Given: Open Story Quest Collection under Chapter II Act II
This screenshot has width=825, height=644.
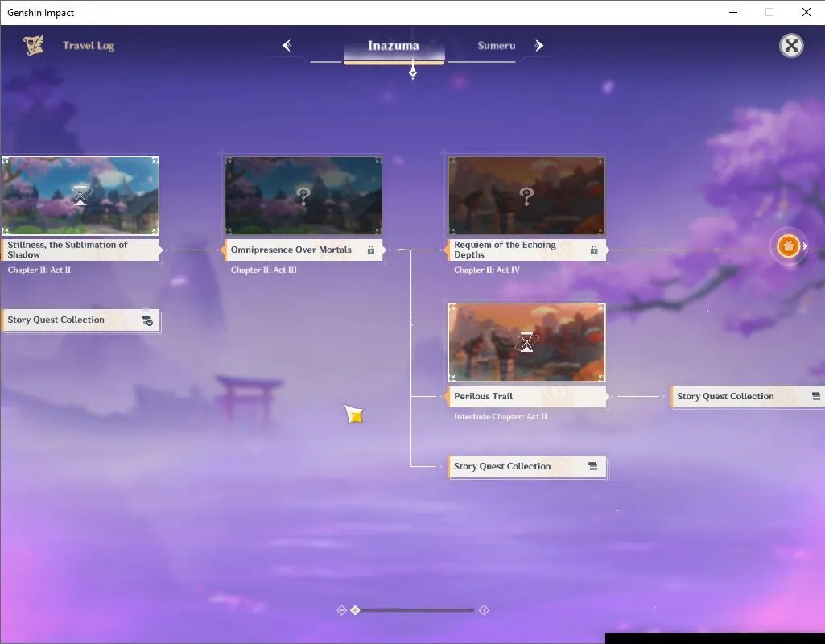Looking at the screenshot, I should [x=81, y=320].
